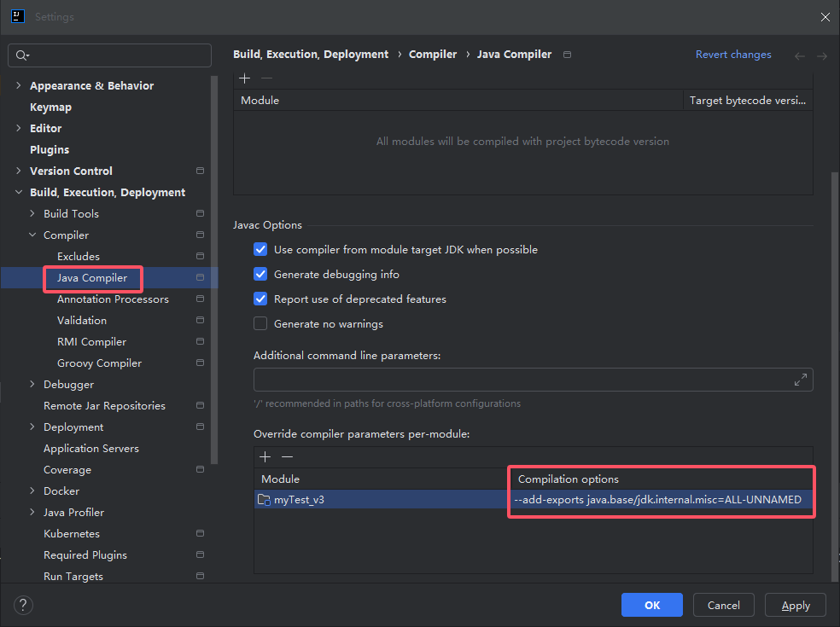The height and width of the screenshot is (627, 840).
Task: Disable Use compiler from module target JDK
Action: tap(261, 250)
